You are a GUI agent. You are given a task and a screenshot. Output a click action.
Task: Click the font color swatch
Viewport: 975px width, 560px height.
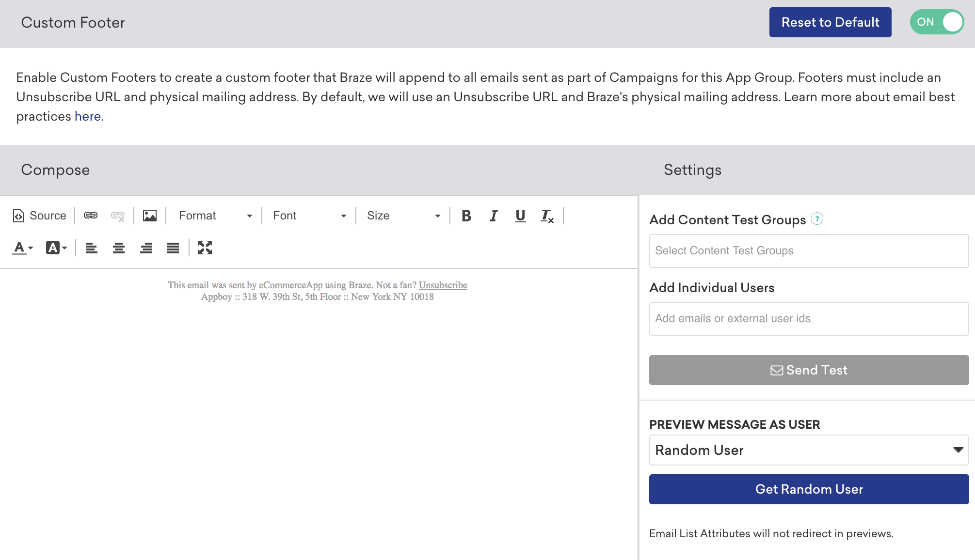(22, 248)
